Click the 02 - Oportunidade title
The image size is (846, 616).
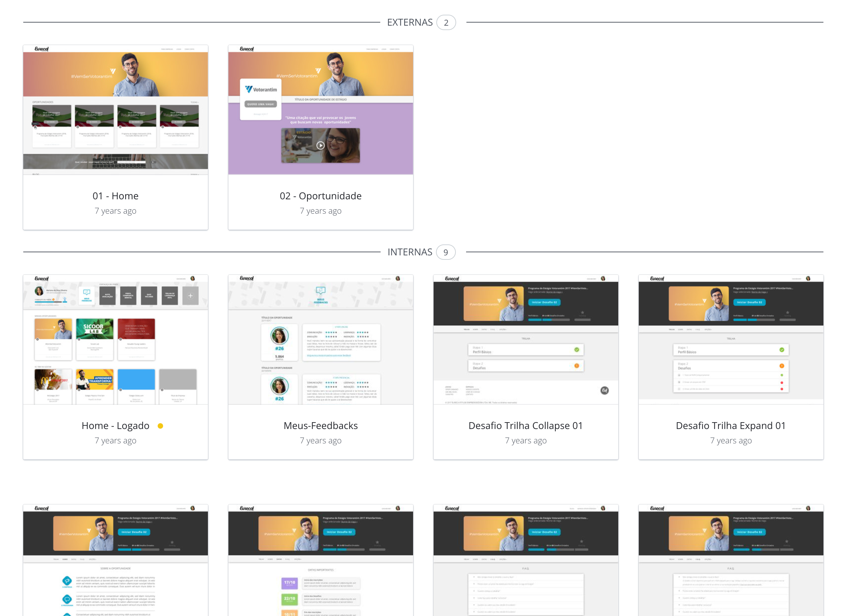click(321, 196)
